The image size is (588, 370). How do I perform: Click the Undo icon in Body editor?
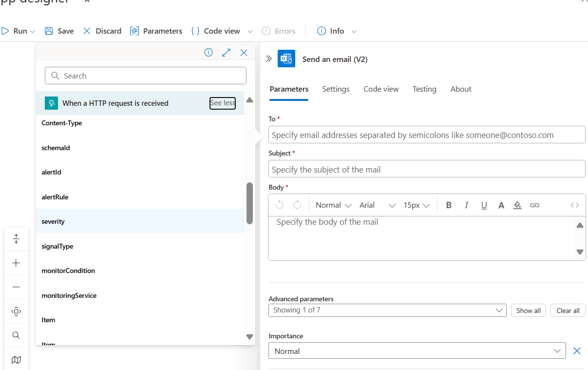click(280, 205)
